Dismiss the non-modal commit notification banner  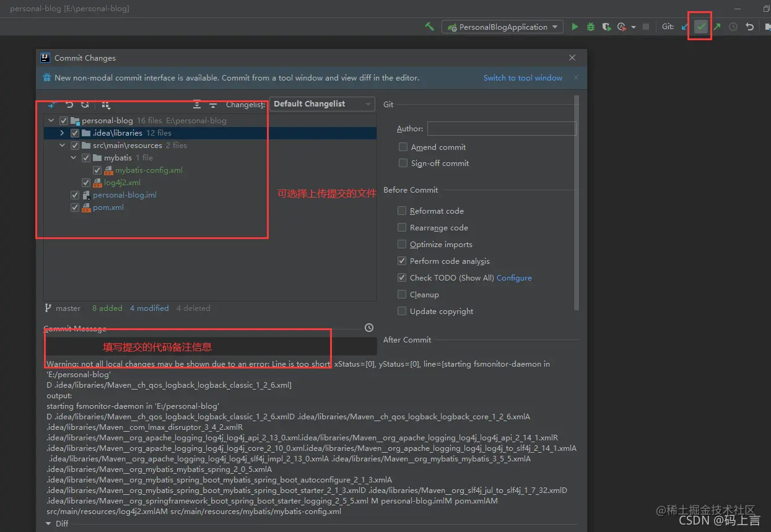(x=576, y=77)
